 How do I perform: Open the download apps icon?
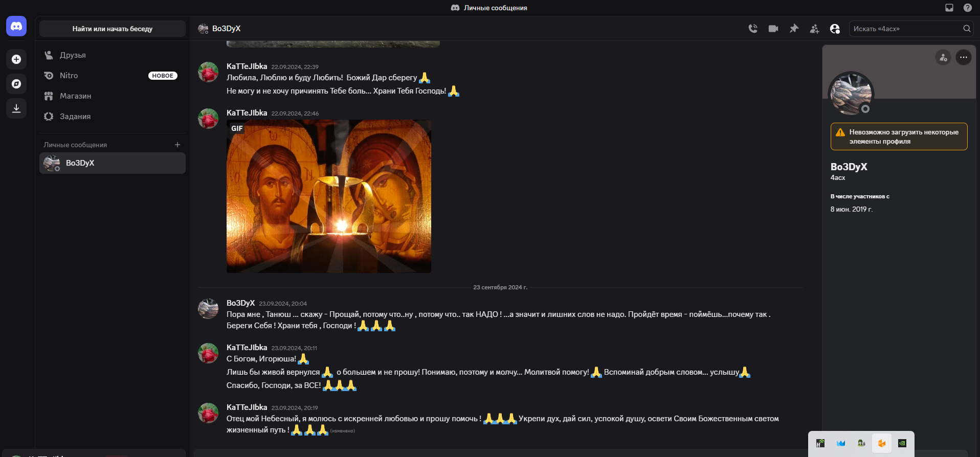16,108
